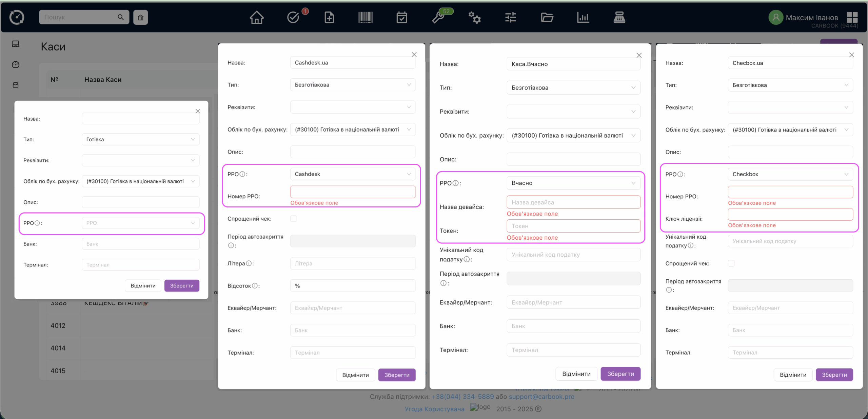Open support@carbook.pro email link
This screenshot has width=868, height=419.
(541, 397)
